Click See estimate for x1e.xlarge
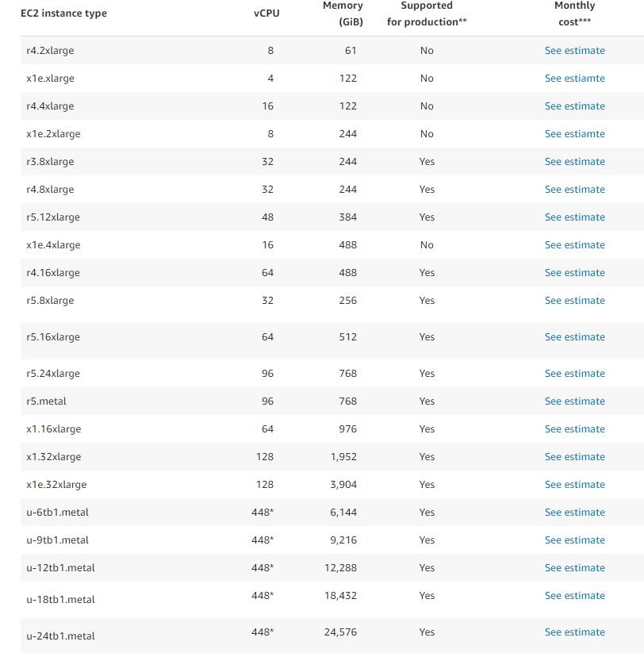Viewport: 644px width, 653px height. [574, 79]
